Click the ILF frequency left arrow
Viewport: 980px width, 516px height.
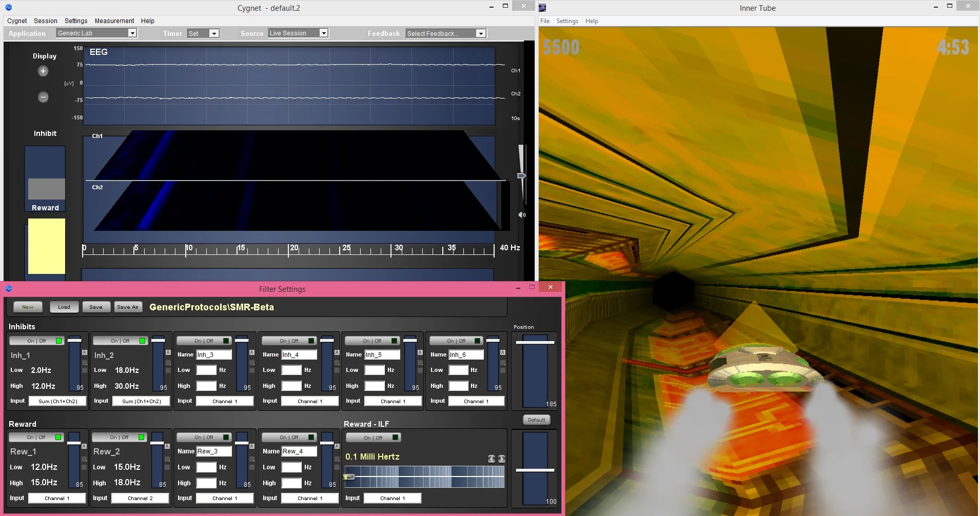(x=491, y=459)
